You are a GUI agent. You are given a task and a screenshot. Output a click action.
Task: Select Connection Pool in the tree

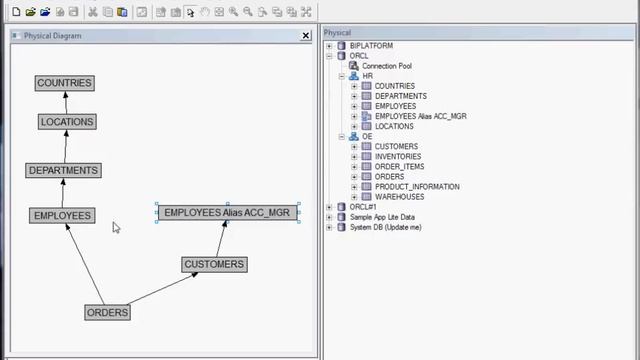point(387,66)
